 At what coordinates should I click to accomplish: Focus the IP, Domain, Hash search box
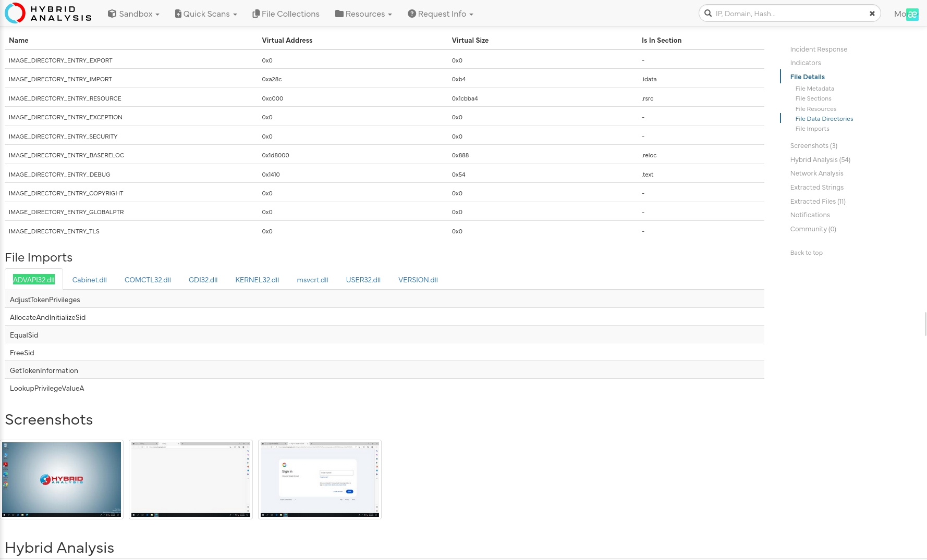pos(789,14)
